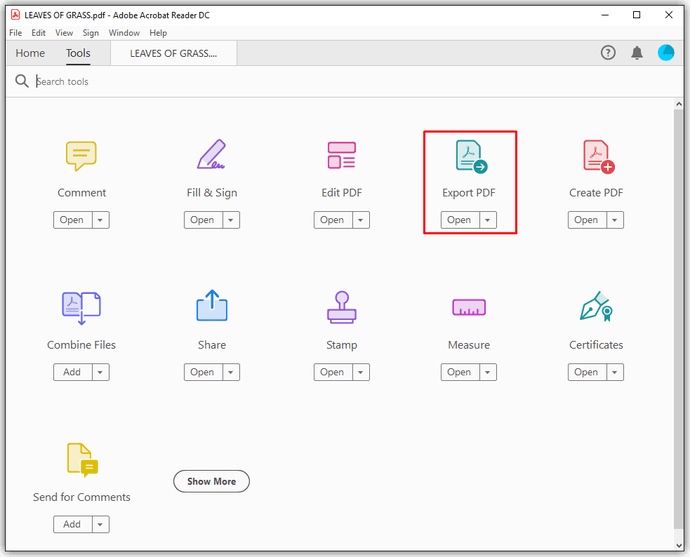Choose the Export PDF tool icon
This screenshot has width=690, height=557.
point(471,156)
